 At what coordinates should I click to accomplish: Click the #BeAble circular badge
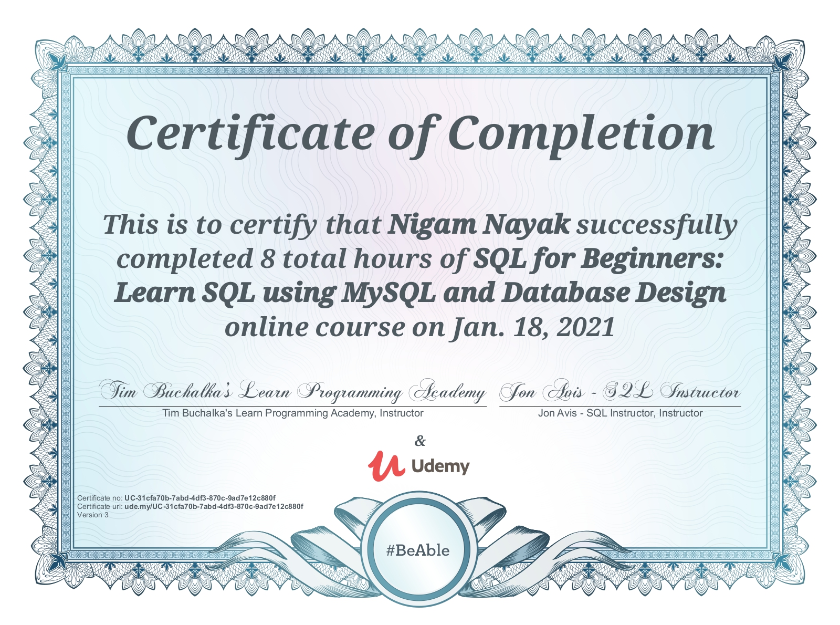click(418, 550)
